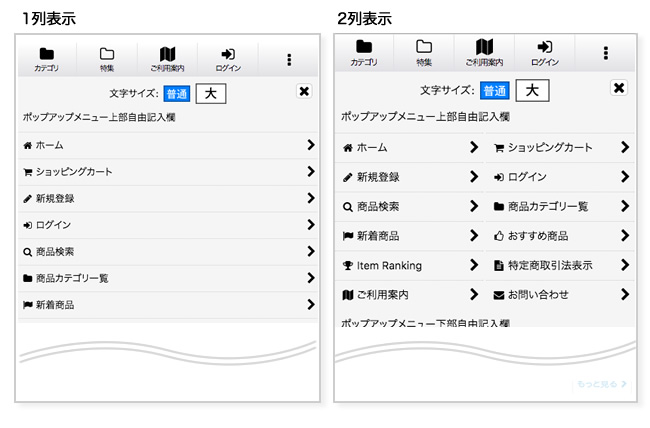
Task: Open 新着商品 item in 1列表示 menu
Action: (167, 305)
